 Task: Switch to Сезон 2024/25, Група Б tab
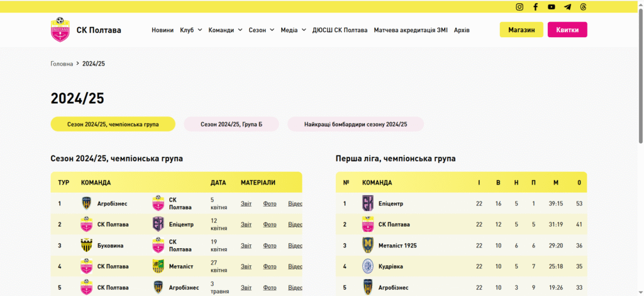coord(231,124)
